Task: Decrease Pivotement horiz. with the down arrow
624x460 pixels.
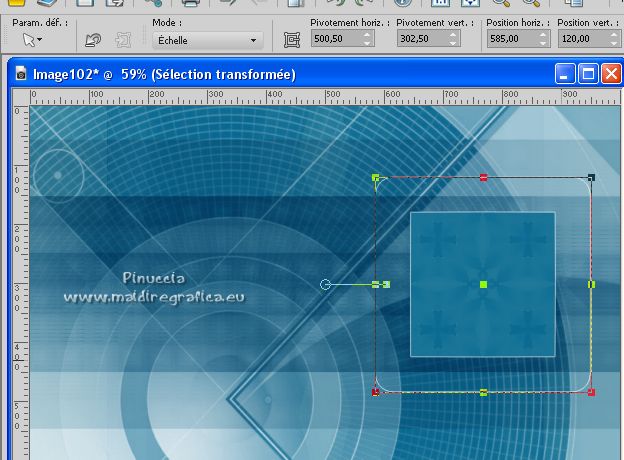Action: point(367,43)
